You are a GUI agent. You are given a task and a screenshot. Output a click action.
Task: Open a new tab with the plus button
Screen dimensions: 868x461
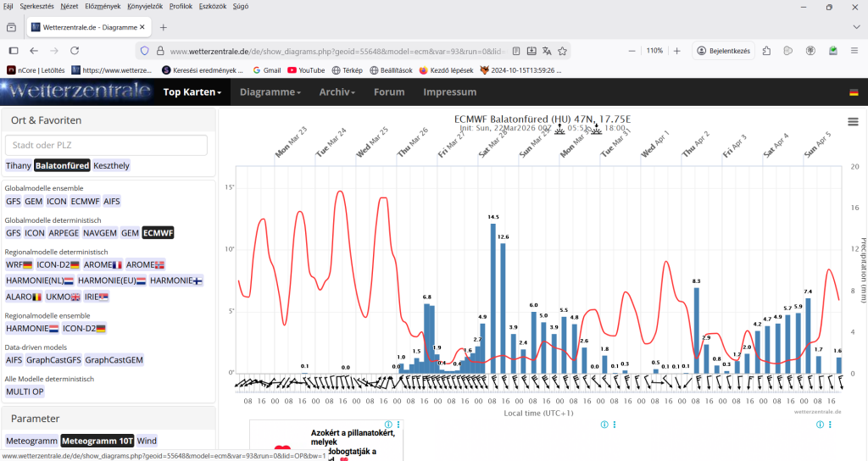coord(164,27)
